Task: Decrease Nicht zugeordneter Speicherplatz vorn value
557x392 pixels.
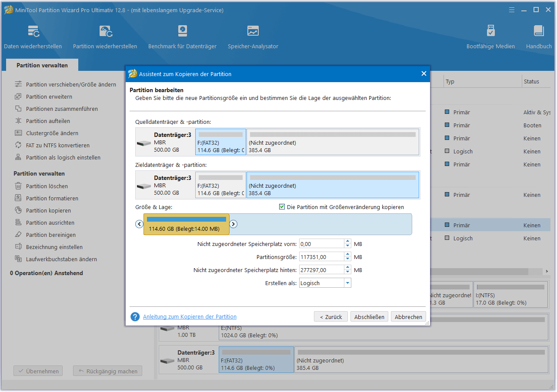Action: pos(347,246)
